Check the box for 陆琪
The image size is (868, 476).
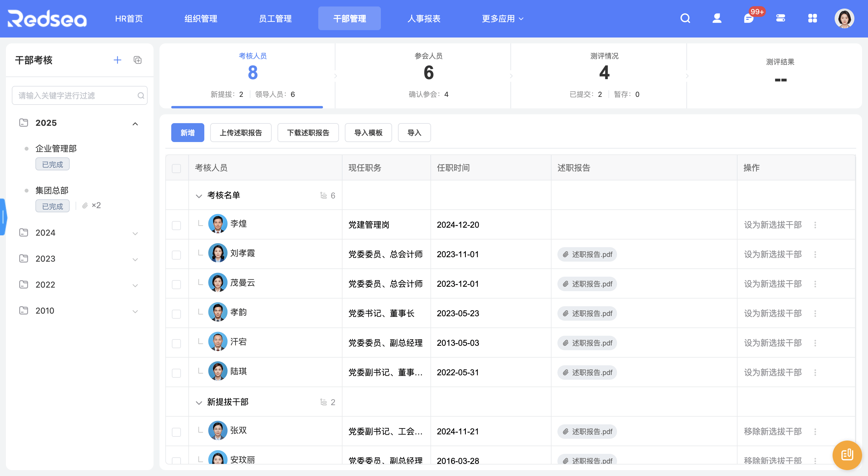click(x=176, y=373)
